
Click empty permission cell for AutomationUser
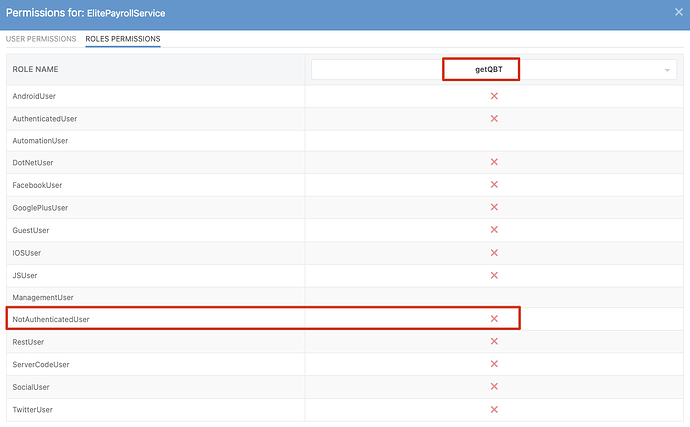(494, 141)
